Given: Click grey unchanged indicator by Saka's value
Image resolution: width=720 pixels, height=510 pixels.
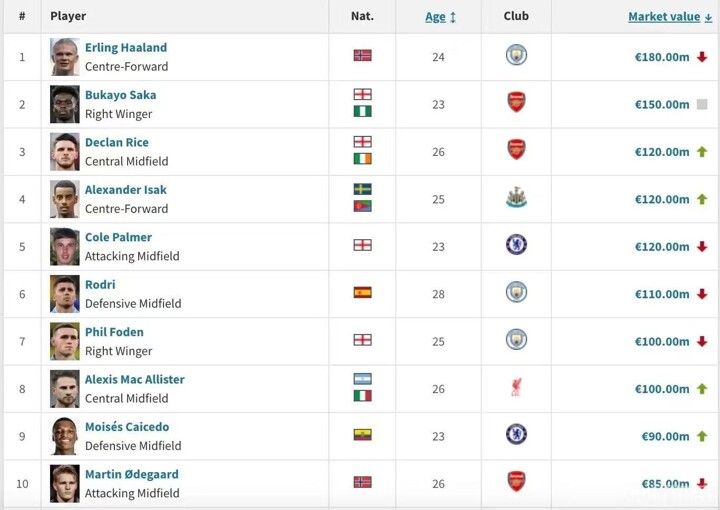Looking at the screenshot, I should 702,104.
